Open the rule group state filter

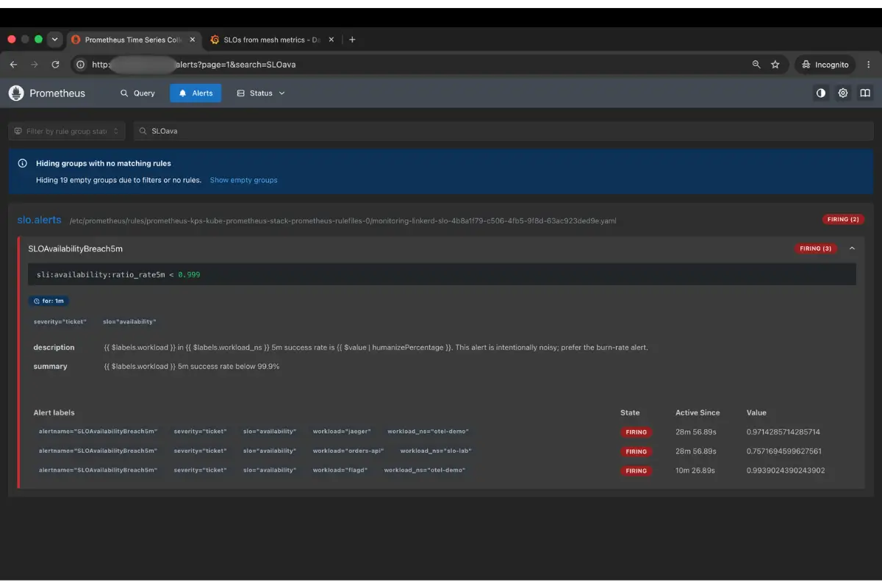coord(67,131)
